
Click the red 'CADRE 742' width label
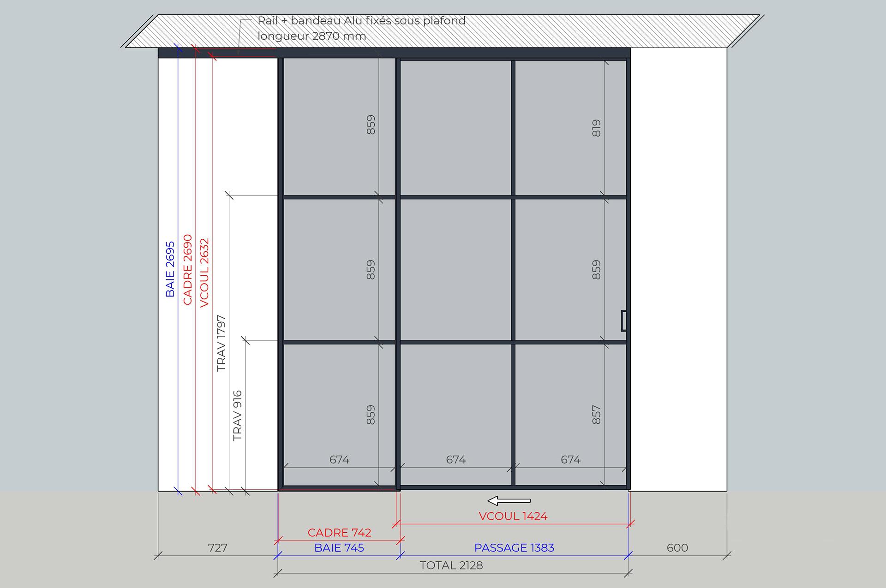(x=340, y=533)
